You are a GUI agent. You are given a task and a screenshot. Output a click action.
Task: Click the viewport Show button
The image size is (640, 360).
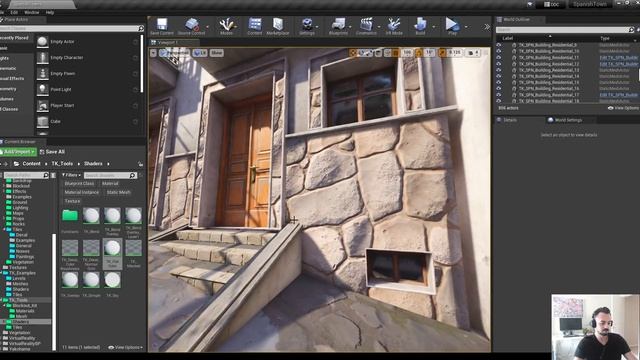(216, 53)
